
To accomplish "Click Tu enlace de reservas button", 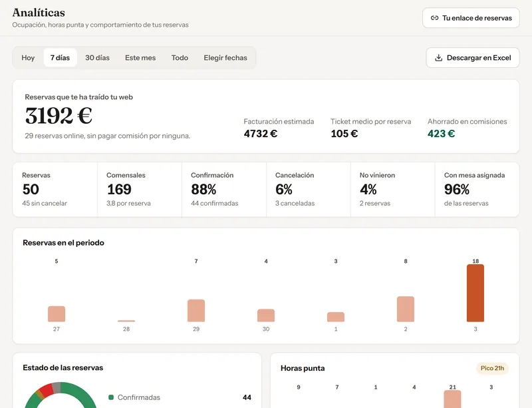I will coord(471,18).
